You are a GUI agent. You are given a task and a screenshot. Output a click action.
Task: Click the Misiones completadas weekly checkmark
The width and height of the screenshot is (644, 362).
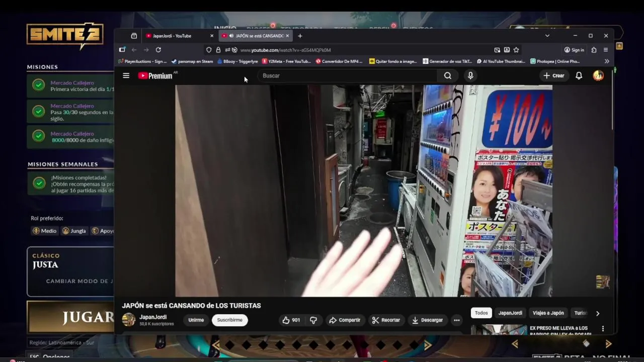pyautogui.click(x=39, y=184)
